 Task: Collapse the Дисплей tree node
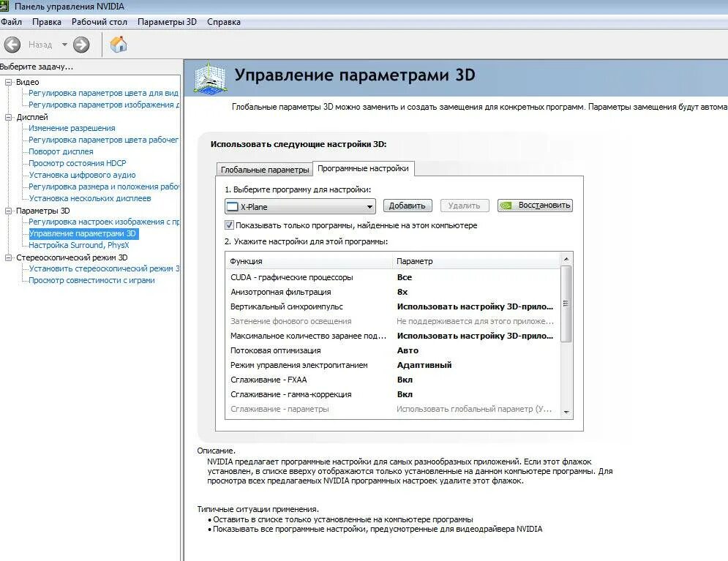(x=8, y=118)
